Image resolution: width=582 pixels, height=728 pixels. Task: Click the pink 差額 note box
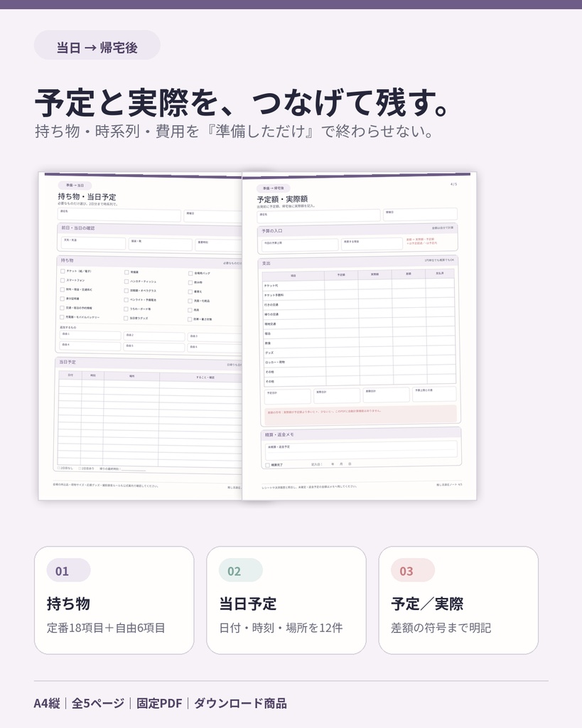click(360, 414)
